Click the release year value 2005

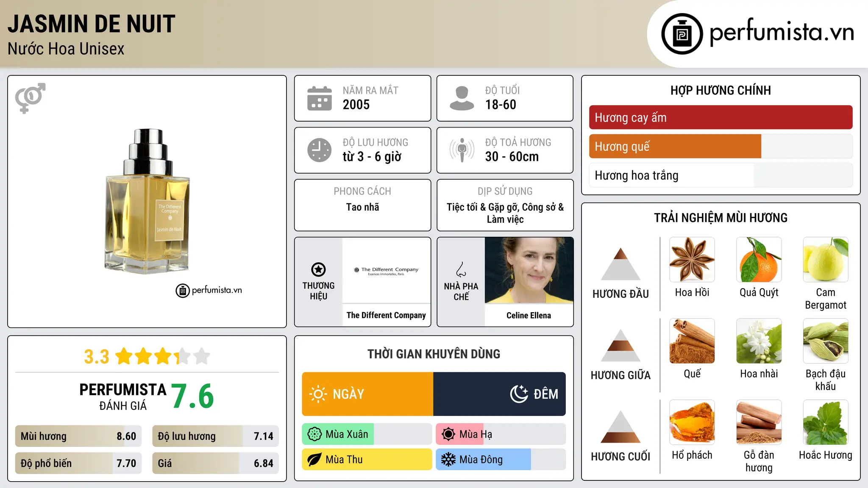coord(356,105)
